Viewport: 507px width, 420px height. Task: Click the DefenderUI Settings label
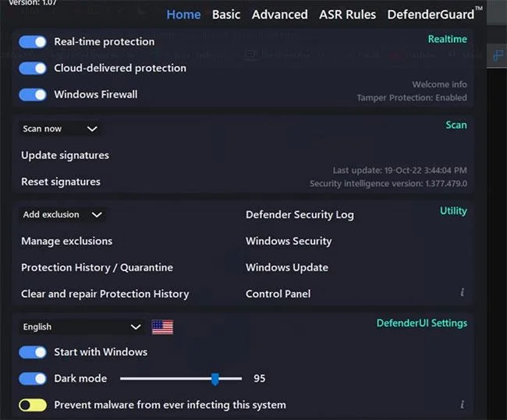422,323
